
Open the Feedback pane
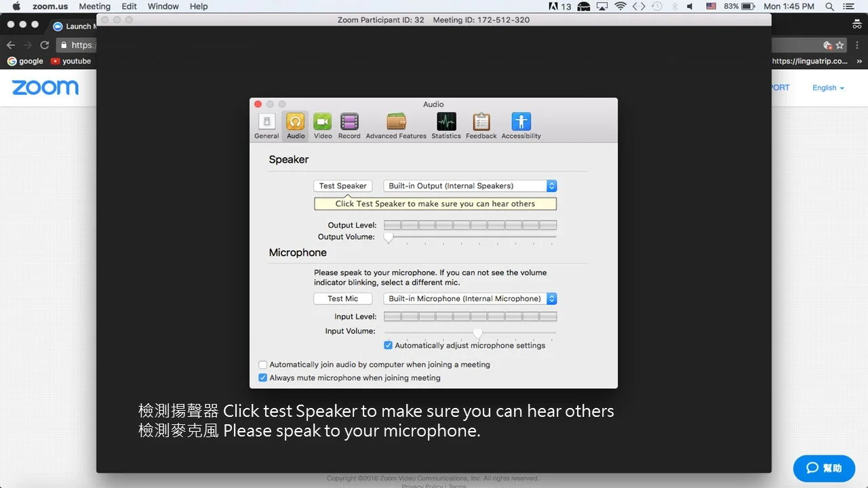(481, 126)
